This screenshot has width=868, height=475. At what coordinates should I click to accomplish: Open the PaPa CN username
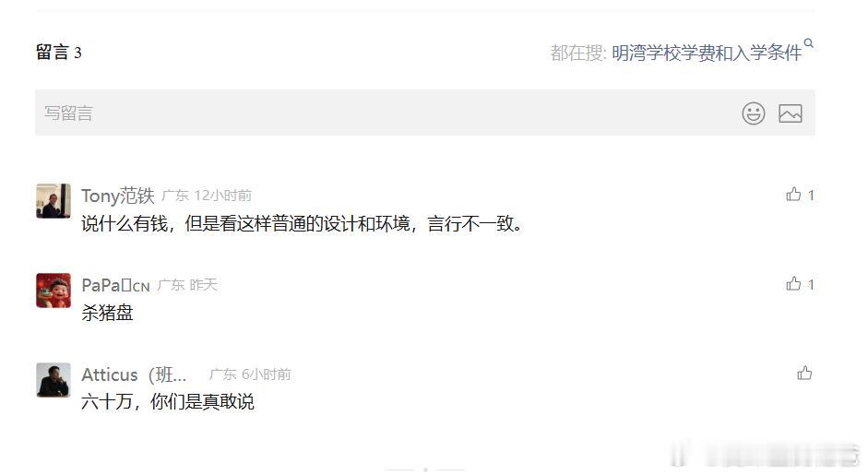115,285
